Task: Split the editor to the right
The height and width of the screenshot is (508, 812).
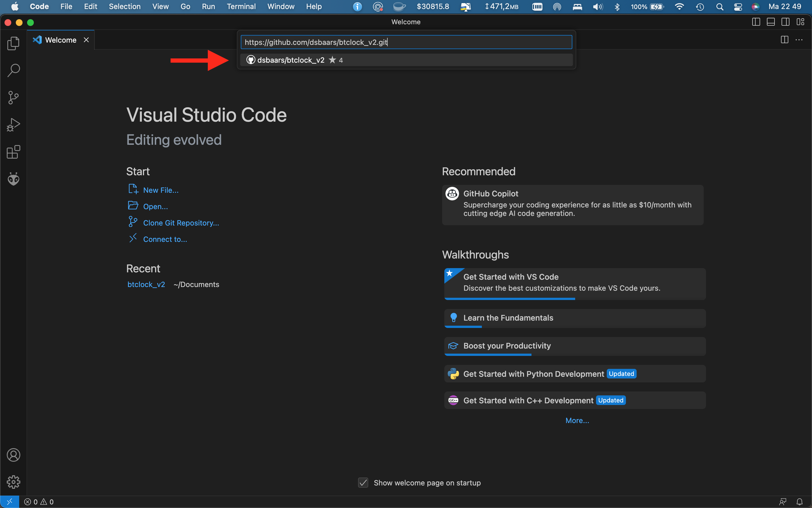Action: click(x=784, y=40)
